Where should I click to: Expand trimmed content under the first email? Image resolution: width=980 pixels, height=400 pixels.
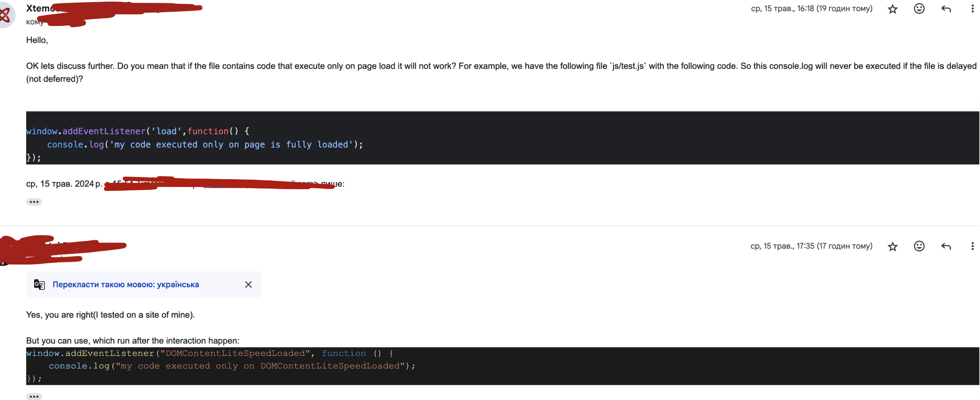click(x=34, y=202)
